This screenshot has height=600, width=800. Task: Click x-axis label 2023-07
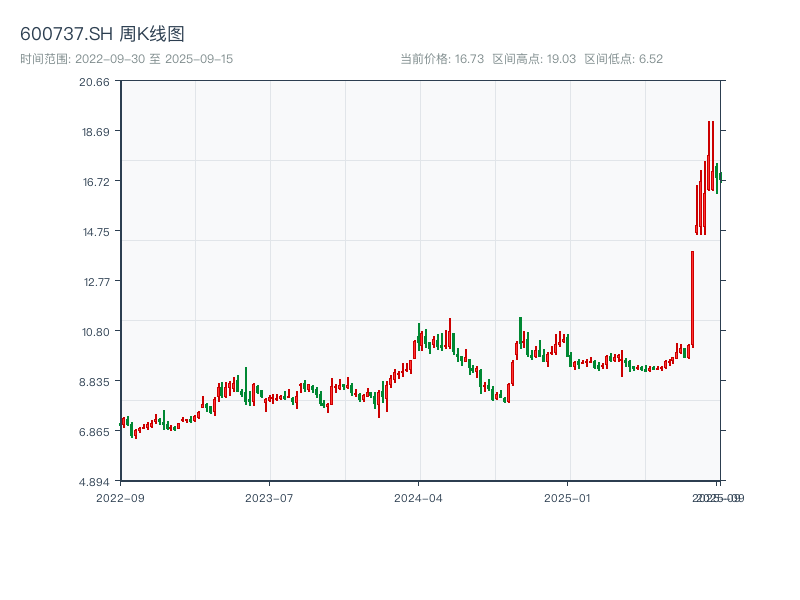pos(269,498)
